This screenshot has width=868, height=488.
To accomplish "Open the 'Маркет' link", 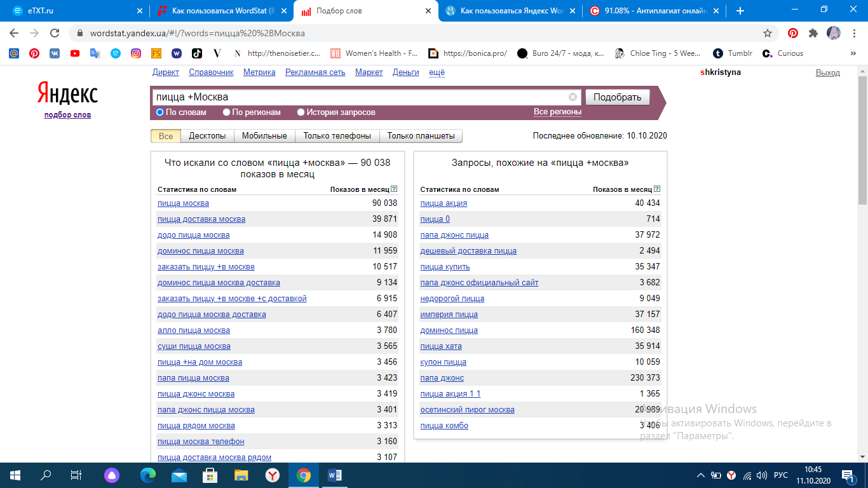I will tap(369, 72).
